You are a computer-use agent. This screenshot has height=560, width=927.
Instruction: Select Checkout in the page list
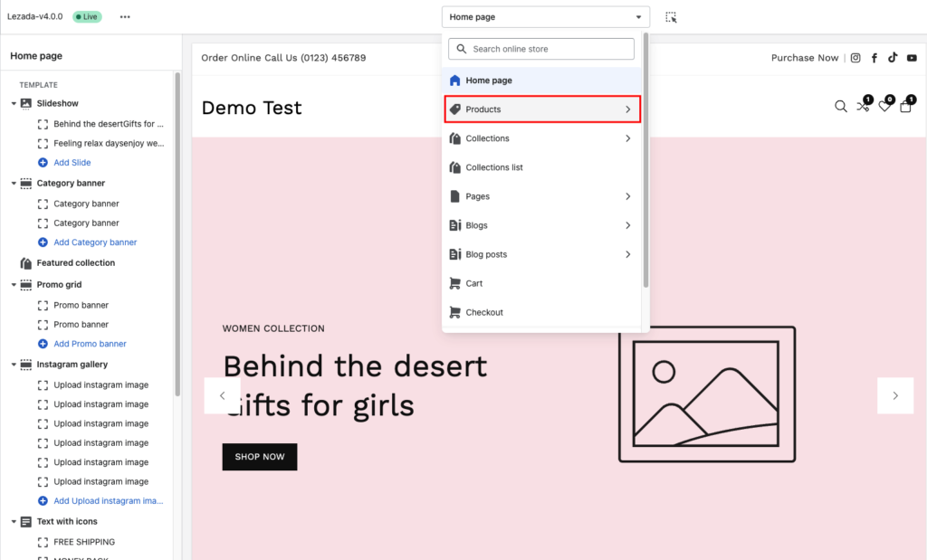pyautogui.click(x=542, y=312)
